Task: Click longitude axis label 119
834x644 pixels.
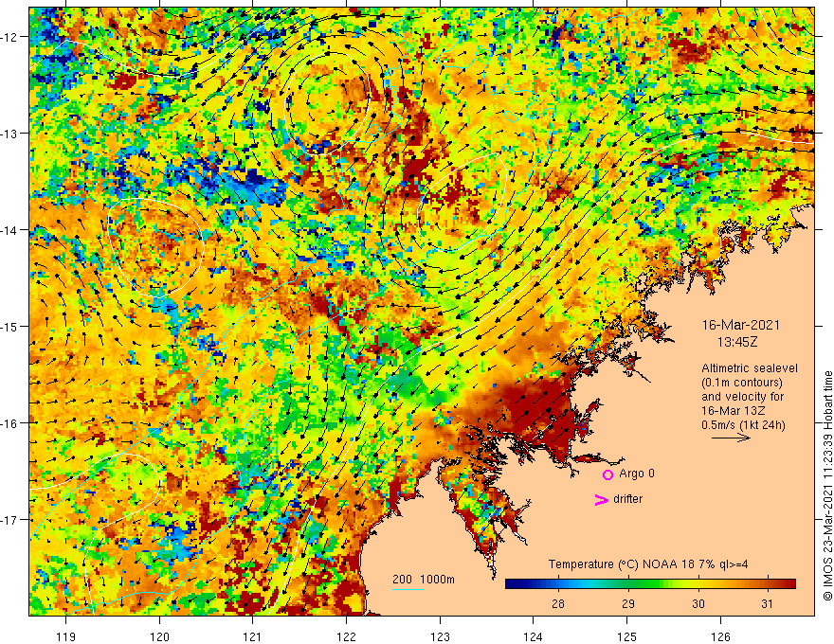Action: pyautogui.click(x=66, y=637)
